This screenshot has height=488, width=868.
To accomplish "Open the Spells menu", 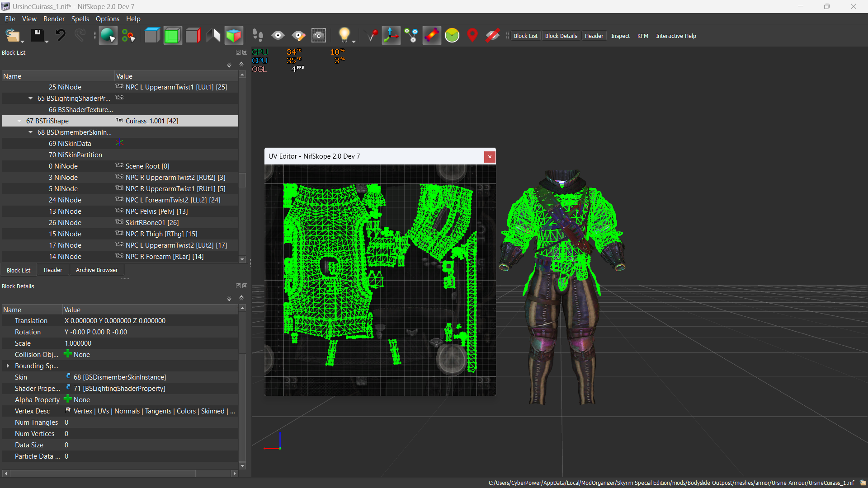I will click(x=80, y=19).
